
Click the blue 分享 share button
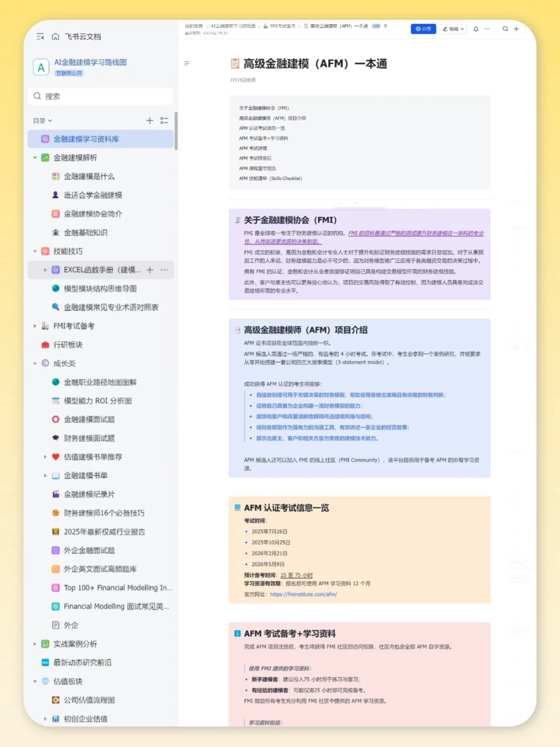click(x=423, y=29)
